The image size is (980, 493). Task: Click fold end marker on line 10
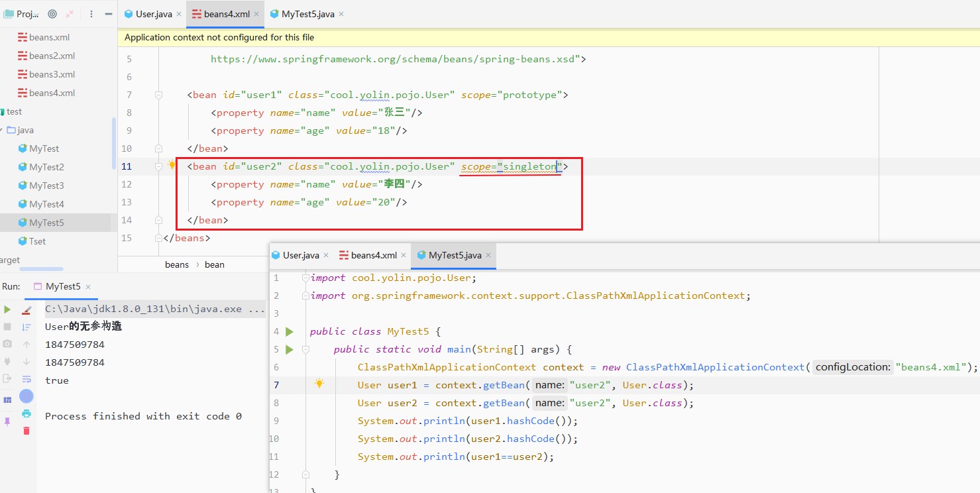158,148
